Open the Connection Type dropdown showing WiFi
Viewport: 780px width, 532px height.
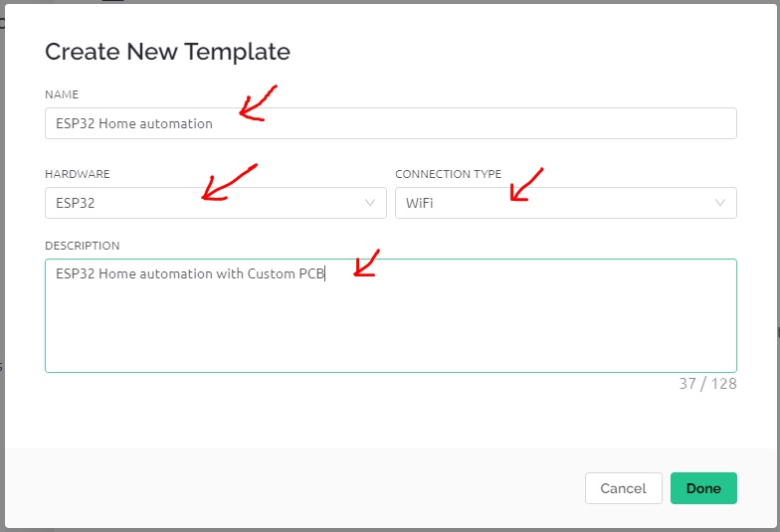coord(565,203)
